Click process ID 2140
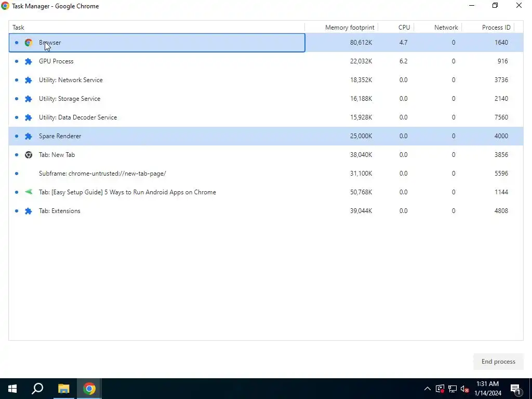 pos(501,99)
